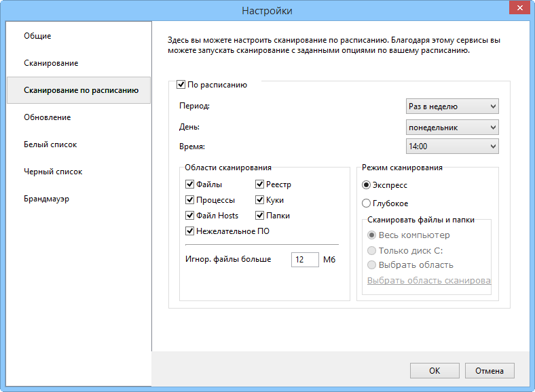
Task: Close the Настройки settings window
Action: pyautogui.click(x=518, y=9)
